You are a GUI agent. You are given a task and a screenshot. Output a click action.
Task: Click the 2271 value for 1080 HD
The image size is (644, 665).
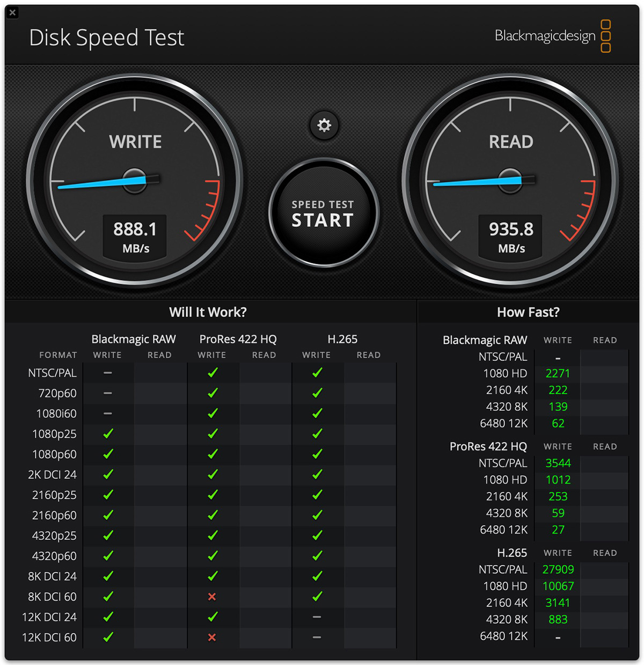tap(558, 373)
